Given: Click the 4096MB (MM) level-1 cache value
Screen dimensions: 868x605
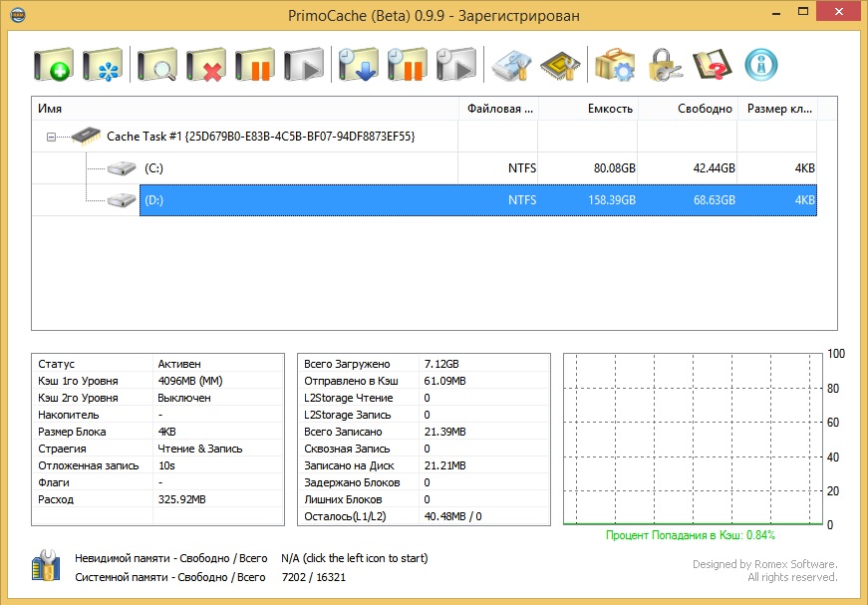Looking at the screenshot, I should click(190, 381).
